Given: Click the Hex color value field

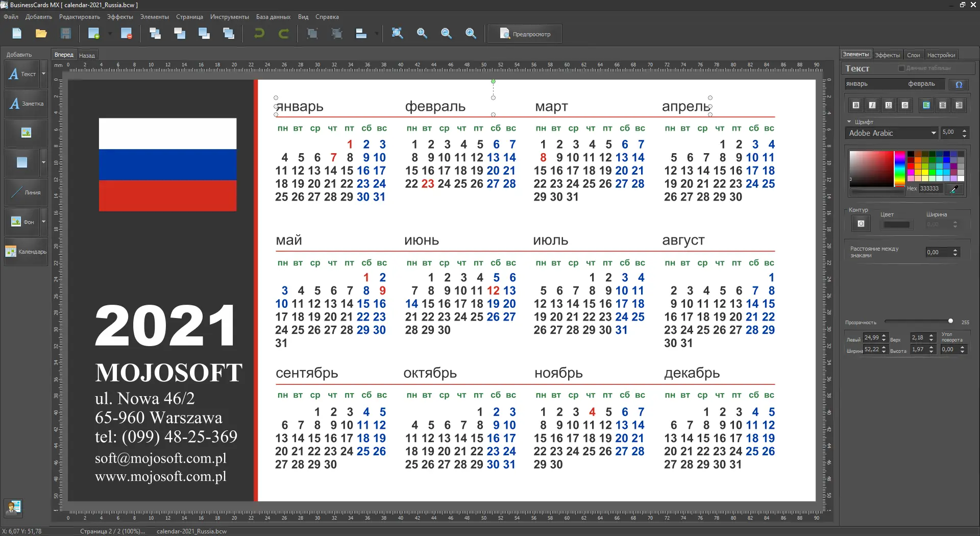Looking at the screenshot, I should [x=931, y=189].
